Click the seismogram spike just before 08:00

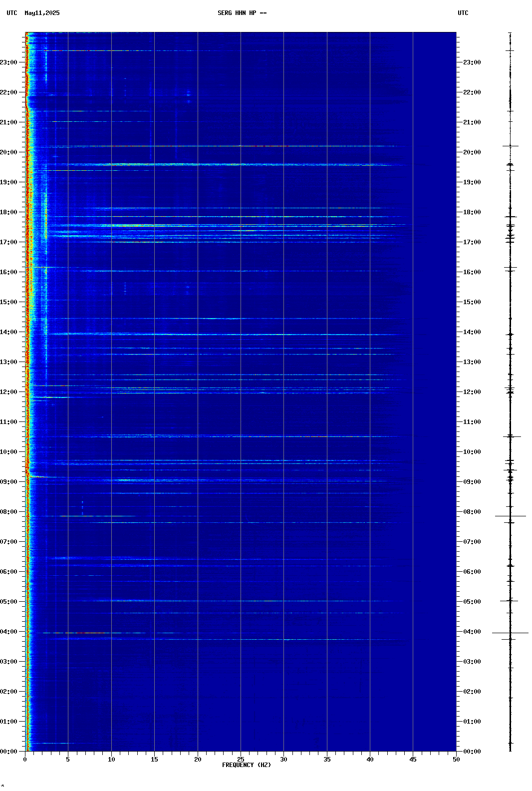(510, 516)
